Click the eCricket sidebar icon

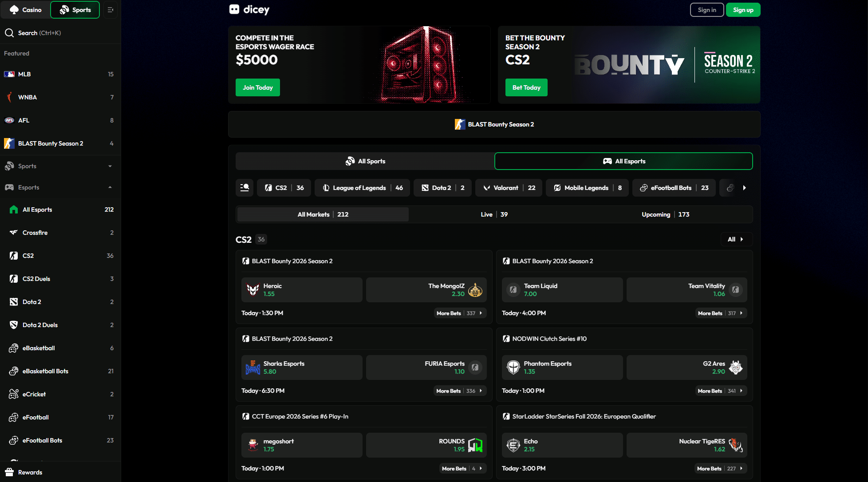click(x=14, y=394)
